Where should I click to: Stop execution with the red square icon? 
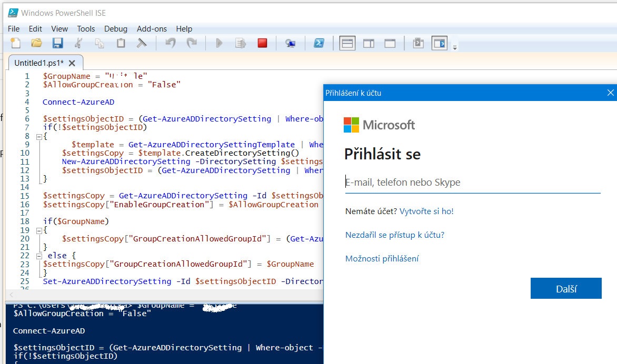(x=263, y=43)
